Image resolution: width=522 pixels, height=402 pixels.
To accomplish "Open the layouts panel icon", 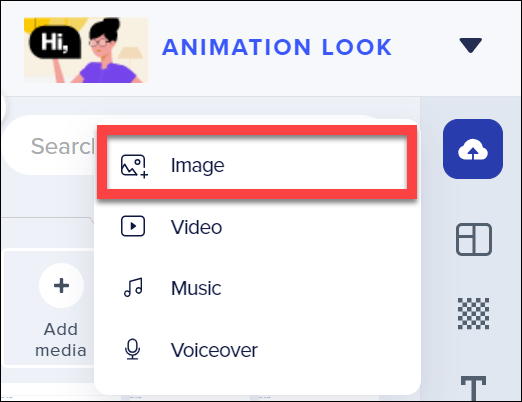I will pyautogui.click(x=473, y=239).
